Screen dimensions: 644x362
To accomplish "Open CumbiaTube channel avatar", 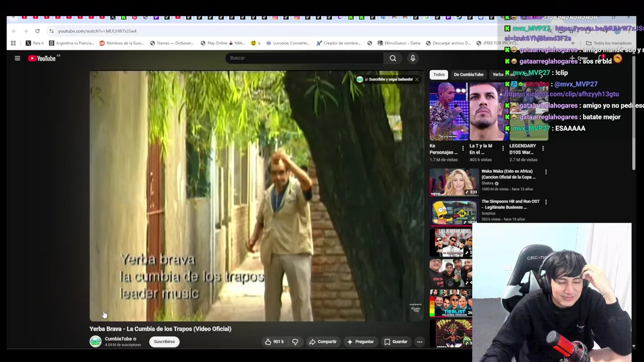I will coord(95,342).
